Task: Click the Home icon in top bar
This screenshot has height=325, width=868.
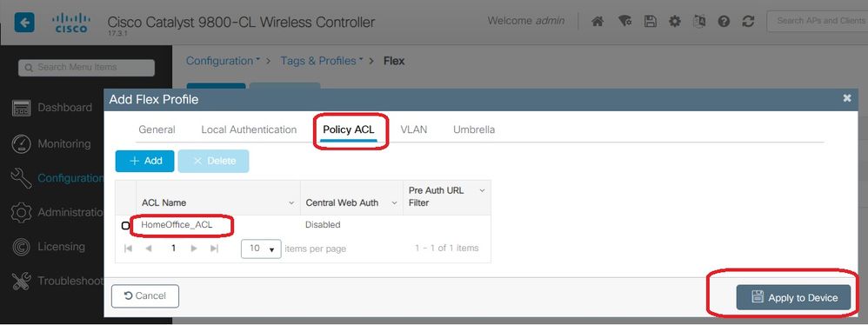Action: click(x=597, y=22)
